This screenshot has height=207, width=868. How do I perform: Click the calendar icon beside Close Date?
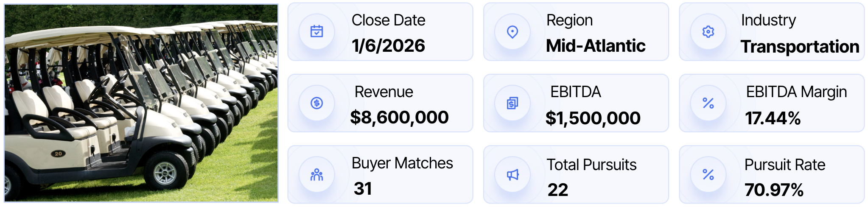(316, 31)
